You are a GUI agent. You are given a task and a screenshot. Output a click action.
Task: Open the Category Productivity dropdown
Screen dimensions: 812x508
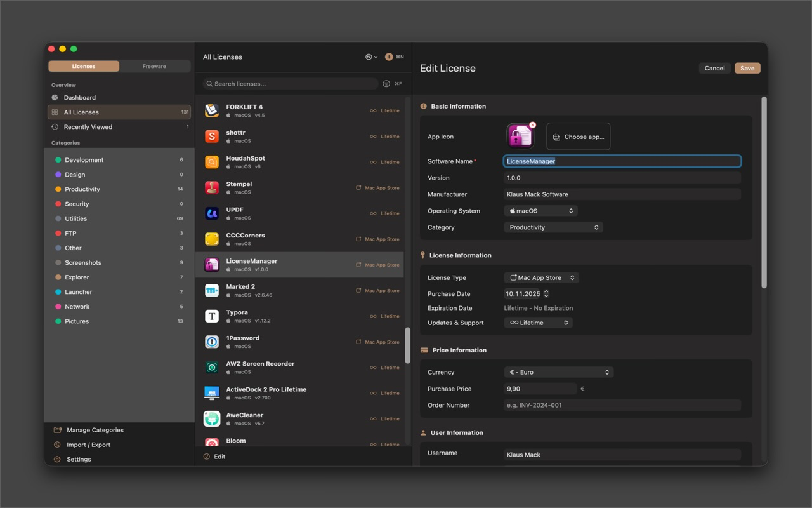pos(553,227)
